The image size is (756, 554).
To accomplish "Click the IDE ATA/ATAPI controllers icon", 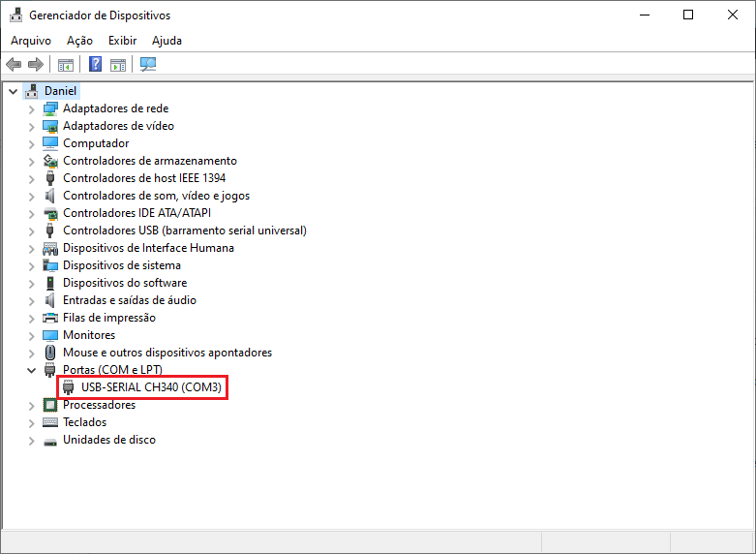I will pos(50,213).
